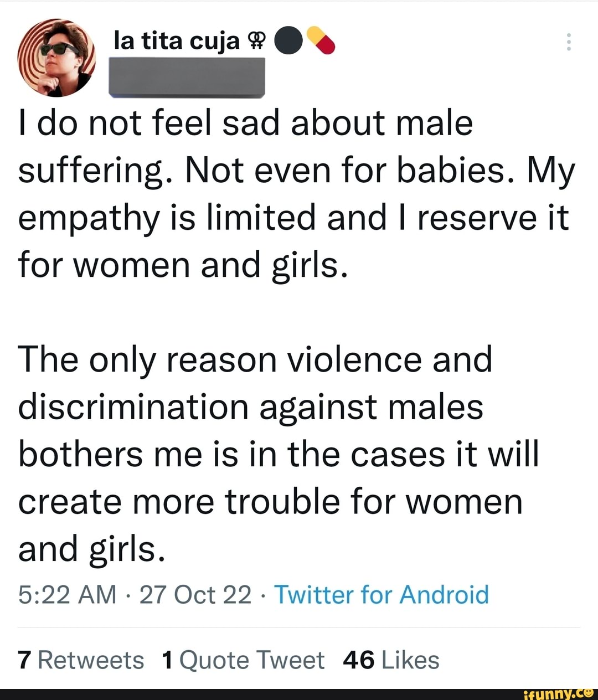
Task: Click the pill emoji beside the name
Action: pyautogui.click(x=321, y=40)
